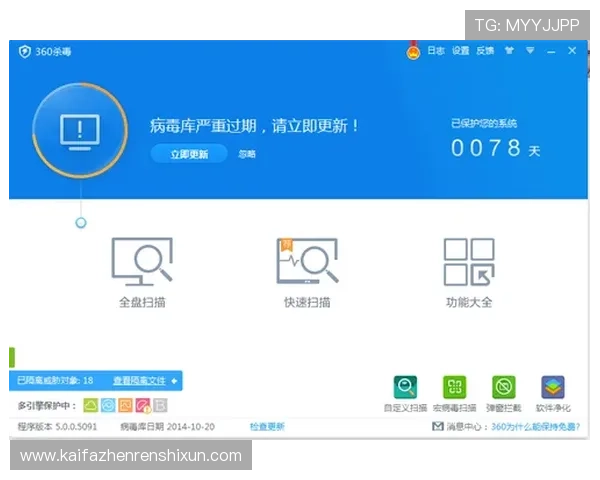The width and height of the screenshot is (600, 480).
Task: Open 日志 log menu
Action: click(x=436, y=51)
